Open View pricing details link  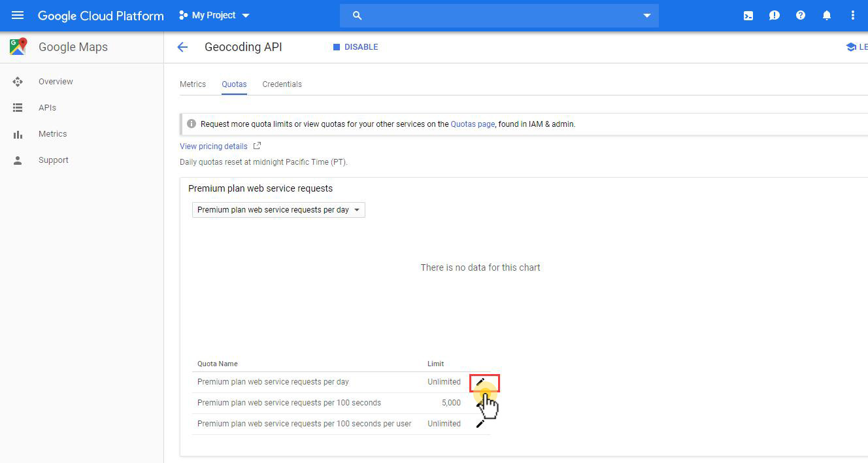click(x=214, y=146)
